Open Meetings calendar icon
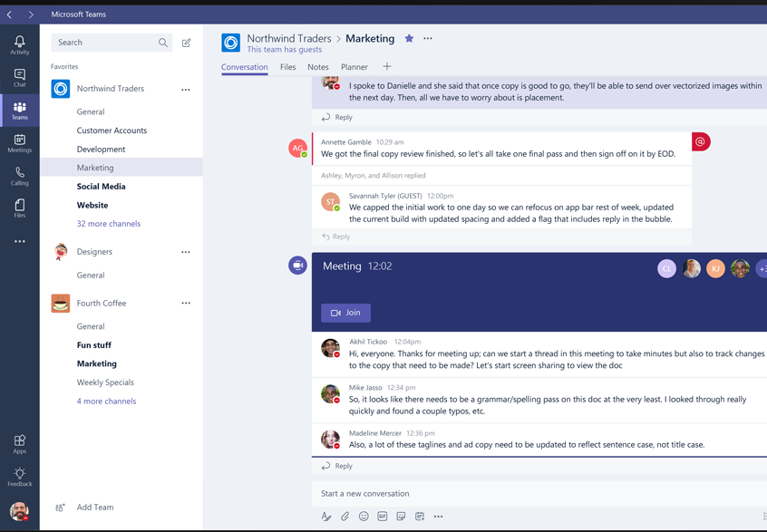Image resolution: width=767 pixels, height=532 pixels. tap(20, 143)
